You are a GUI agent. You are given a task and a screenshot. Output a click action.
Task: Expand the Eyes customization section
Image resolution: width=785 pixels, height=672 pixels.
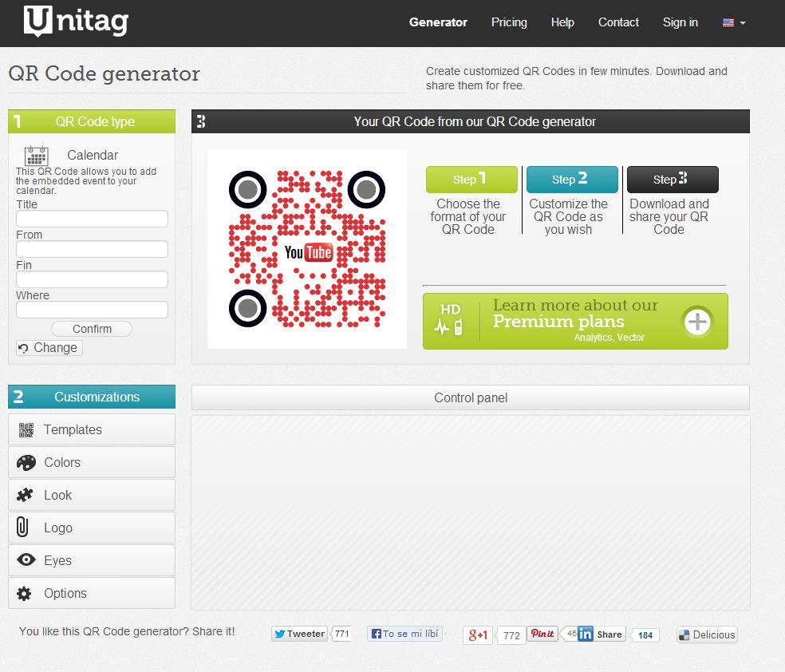92,560
